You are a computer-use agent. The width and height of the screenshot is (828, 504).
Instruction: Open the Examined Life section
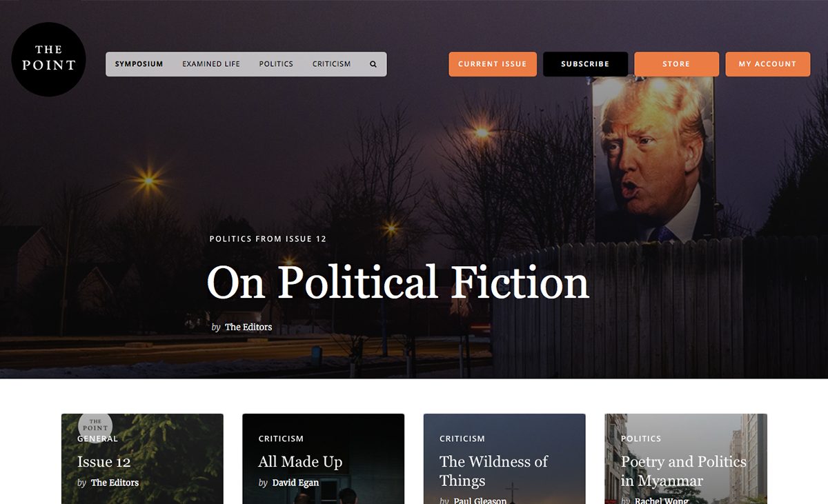coord(211,64)
